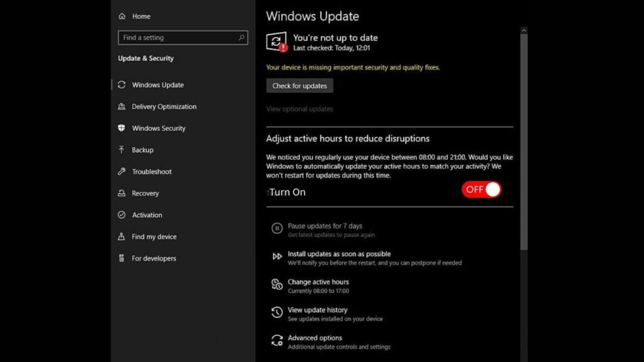The width and height of the screenshot is (644, 362).
Task: Click the Find my device icon
Action: [x=121, y=236]
